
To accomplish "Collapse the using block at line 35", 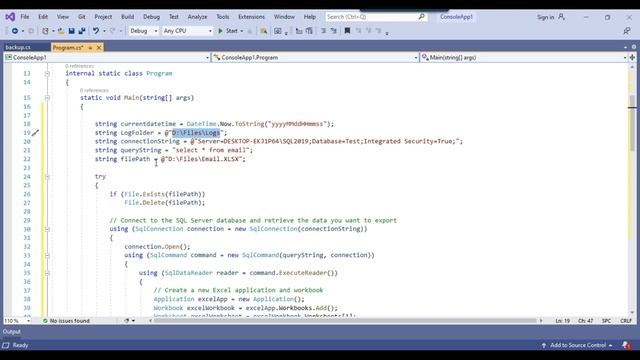I will 47,273.
